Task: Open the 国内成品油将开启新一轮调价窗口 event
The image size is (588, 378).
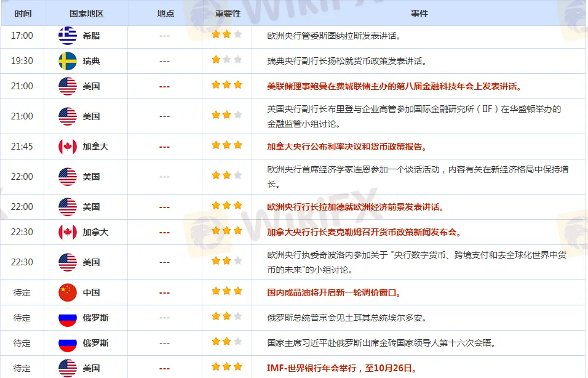Action: (334, 293)
